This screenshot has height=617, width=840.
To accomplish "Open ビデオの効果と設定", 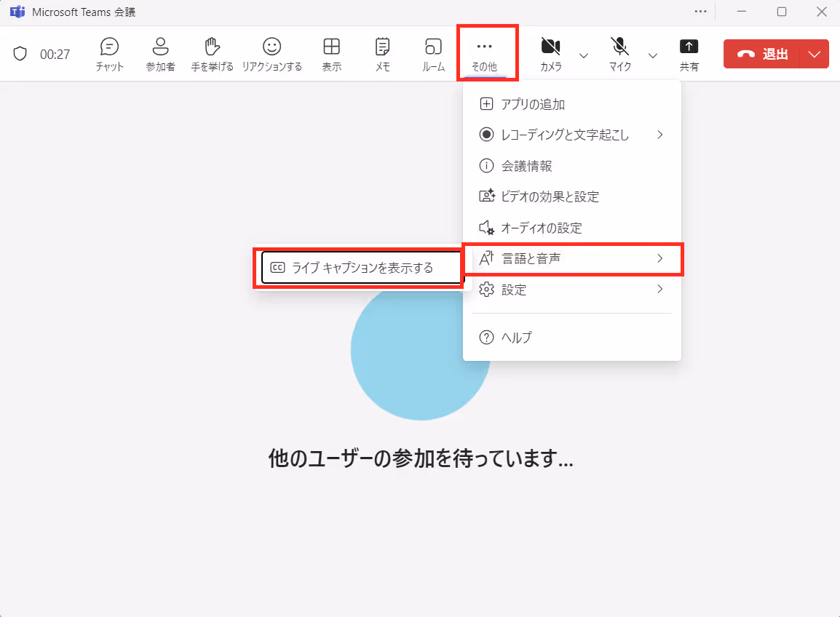I will tap(572, 196).
